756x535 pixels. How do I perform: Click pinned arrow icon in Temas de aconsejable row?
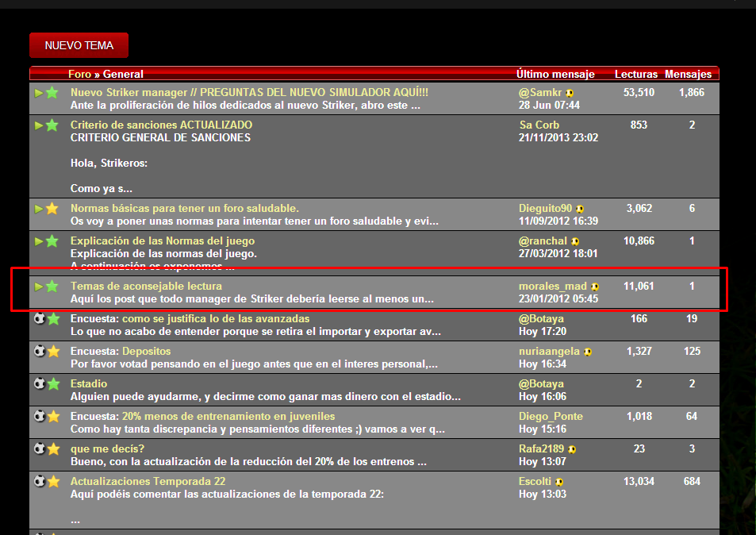tap(39, 286)
